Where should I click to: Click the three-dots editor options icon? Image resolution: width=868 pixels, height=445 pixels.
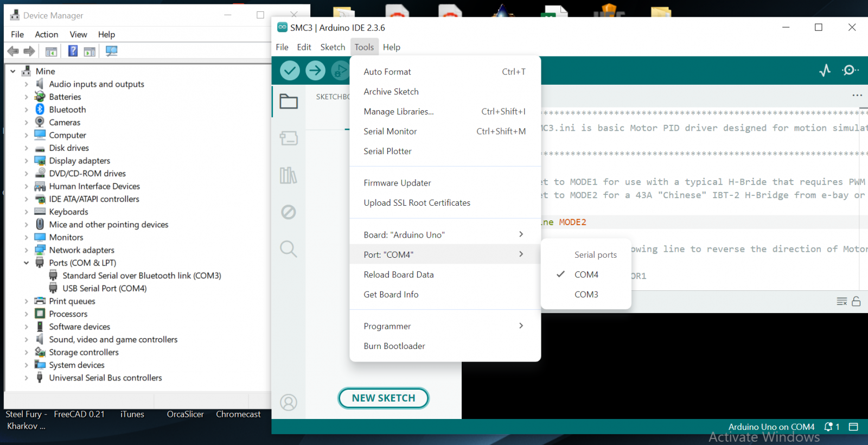click(x=857, y=95)
